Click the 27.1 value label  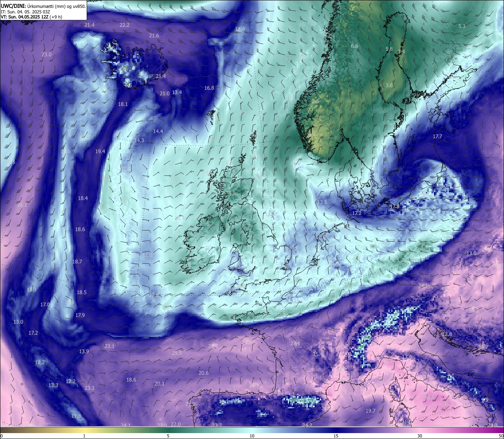point(422,285)
